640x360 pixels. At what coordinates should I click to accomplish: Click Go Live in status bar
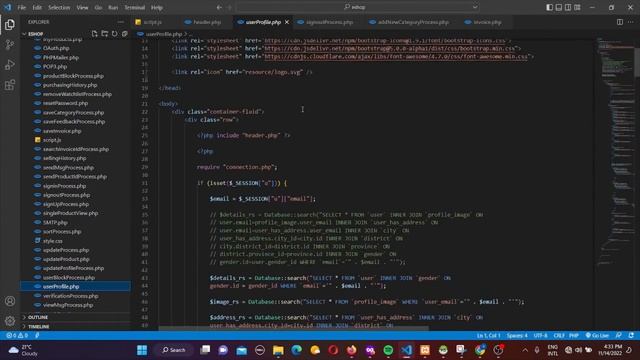coord(597,336)
